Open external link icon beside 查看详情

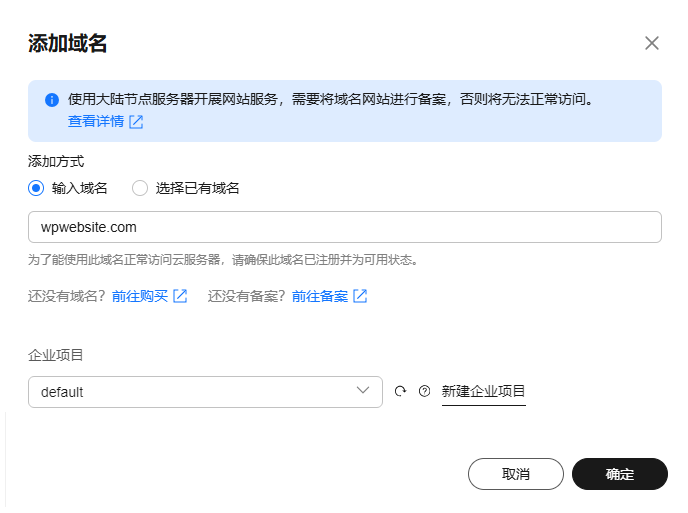tap(136, 122)
